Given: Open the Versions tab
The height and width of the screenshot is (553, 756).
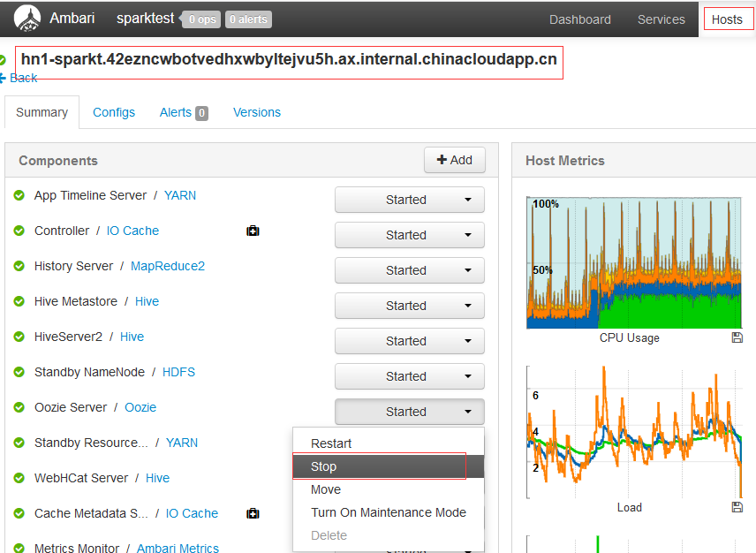Looking at the screenshot, I should [256, 112].
